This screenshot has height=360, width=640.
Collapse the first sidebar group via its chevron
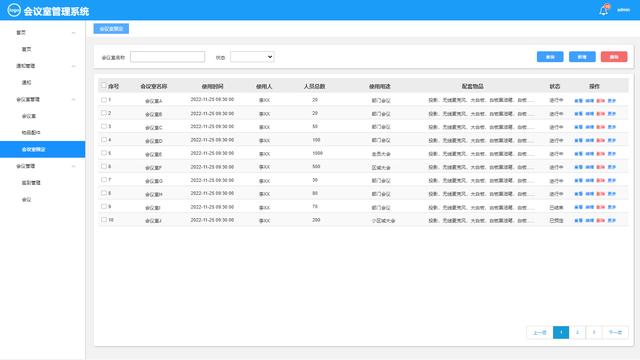point(73,33)
